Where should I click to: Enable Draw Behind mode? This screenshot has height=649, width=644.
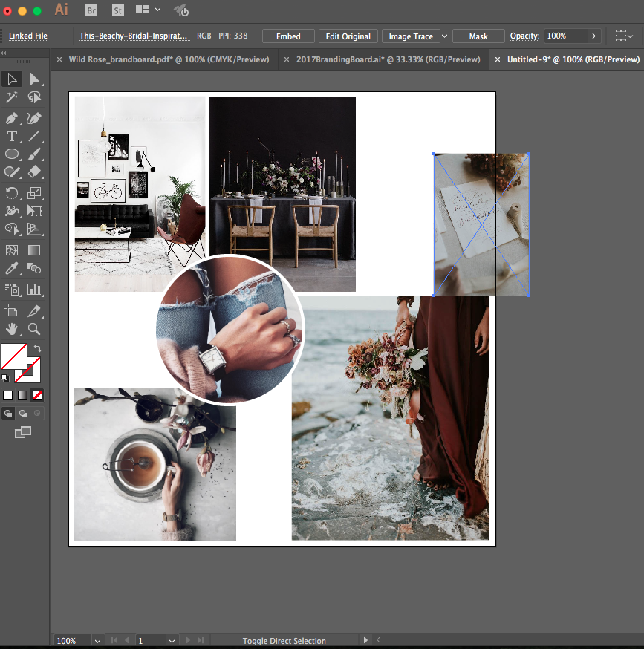pyautogui.click(x=23, y=414)
